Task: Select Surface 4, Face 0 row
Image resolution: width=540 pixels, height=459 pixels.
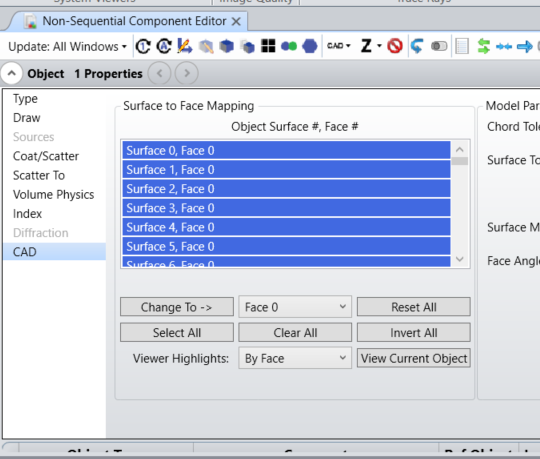Action: coord(286,227)
